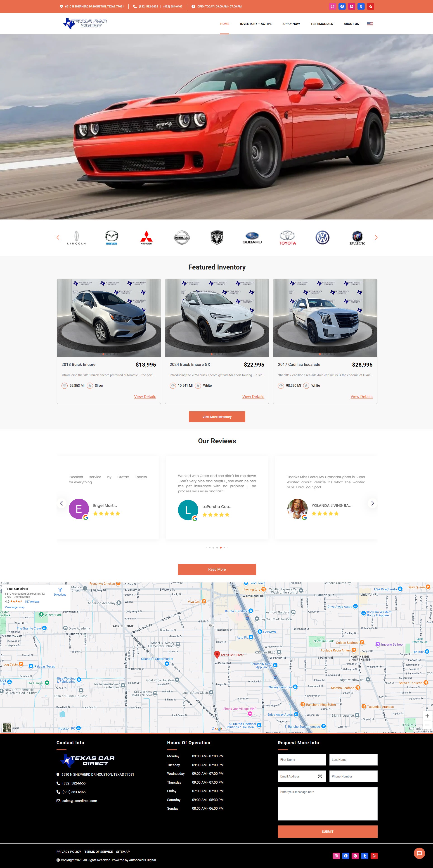View details of 2018 Buick Encore
The height and width of the screenshot is (868, 433).
pos(145,397)
